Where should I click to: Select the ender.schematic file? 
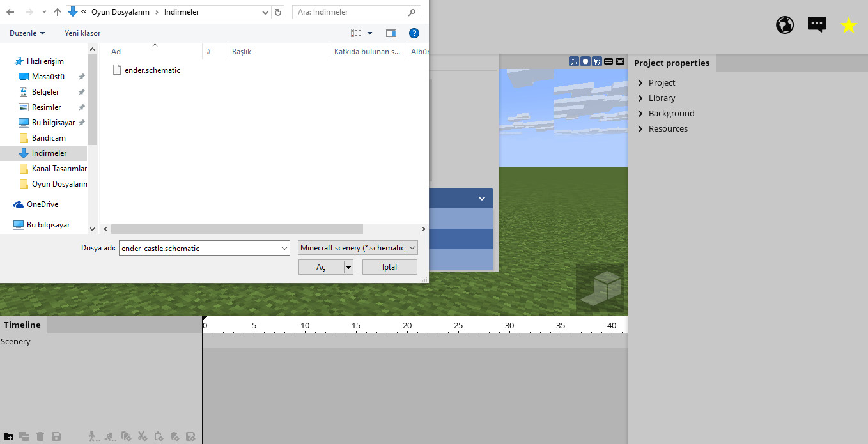coord(146,70)
